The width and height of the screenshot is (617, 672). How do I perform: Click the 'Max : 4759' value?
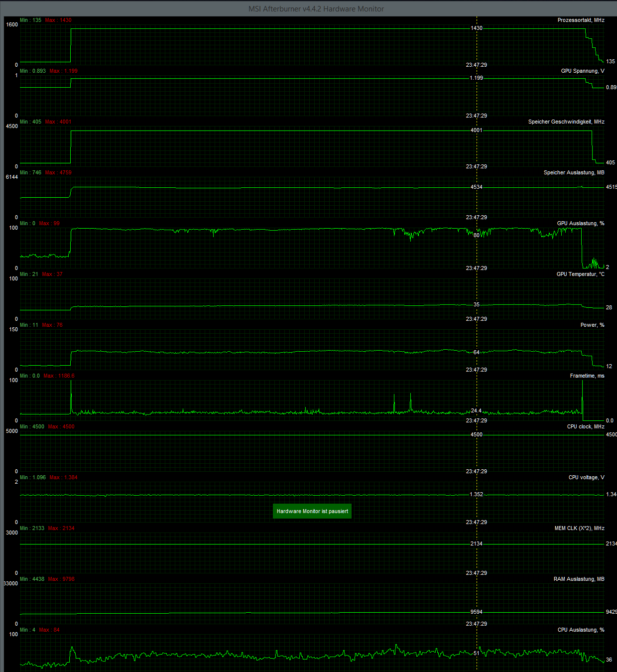(58, 173)
